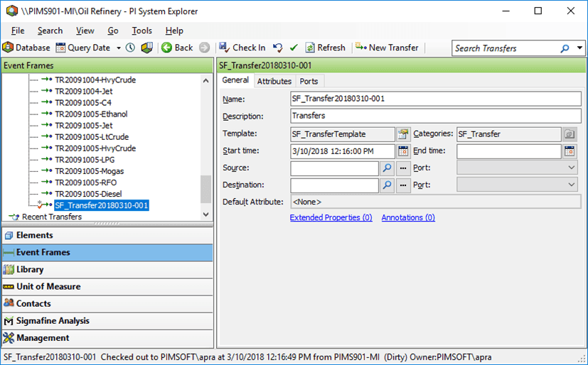The height and width of the screenshot is (365, 588).
Task: Switch to the Ports tab
Action: [x=309, y=81]
